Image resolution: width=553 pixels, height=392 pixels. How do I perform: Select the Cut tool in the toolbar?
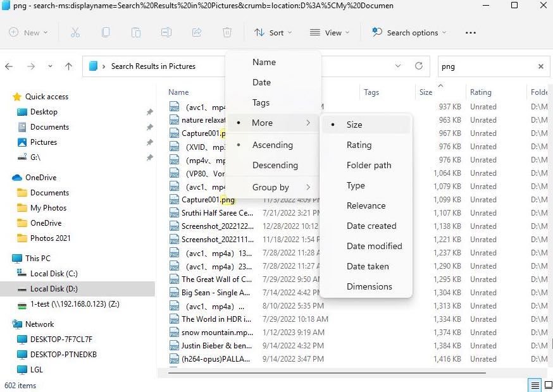(75, 32)
